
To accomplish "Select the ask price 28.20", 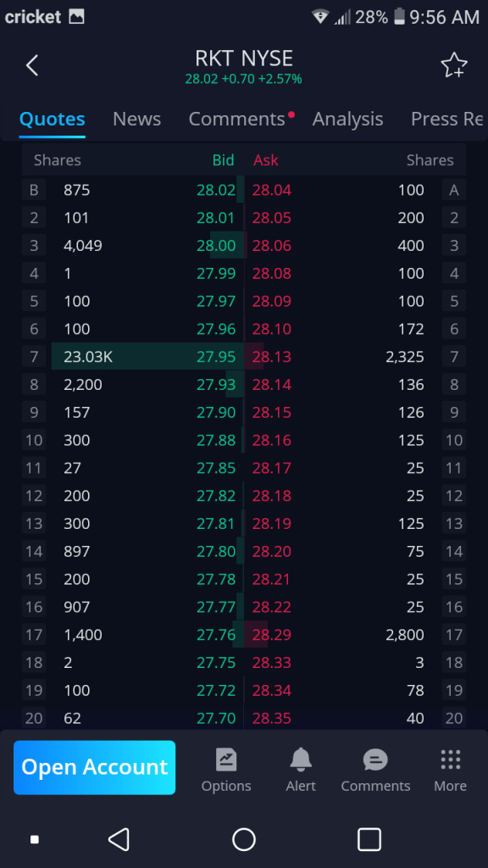I will point(272,551).
